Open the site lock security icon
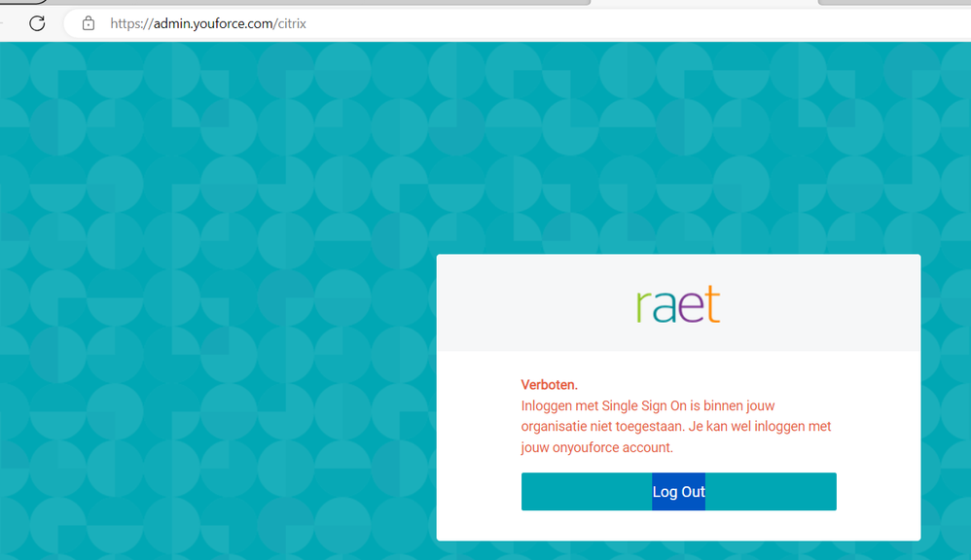 coord(89,23)
